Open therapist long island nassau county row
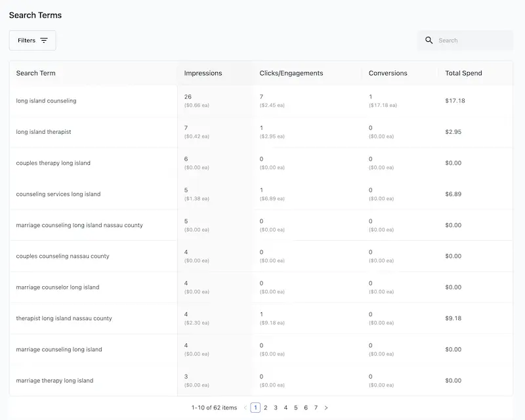The width and height of the screenshot is (525, 420). click(x=64, y=318)
